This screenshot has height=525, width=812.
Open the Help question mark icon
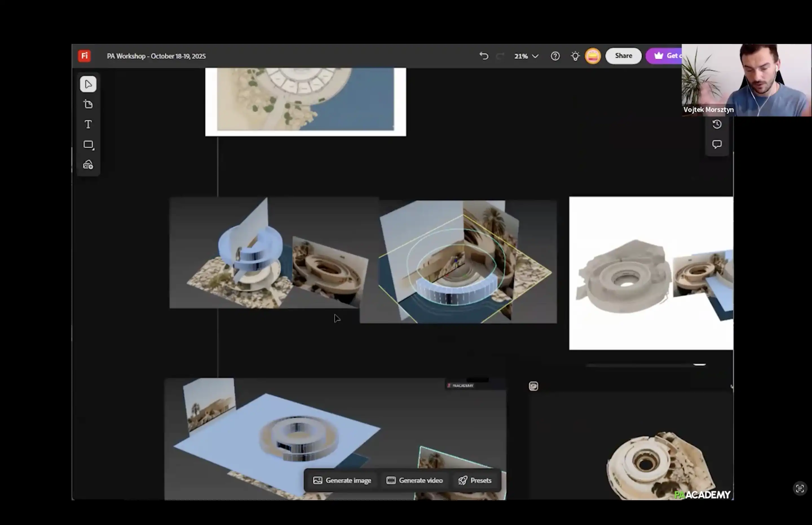pos(555,56)
